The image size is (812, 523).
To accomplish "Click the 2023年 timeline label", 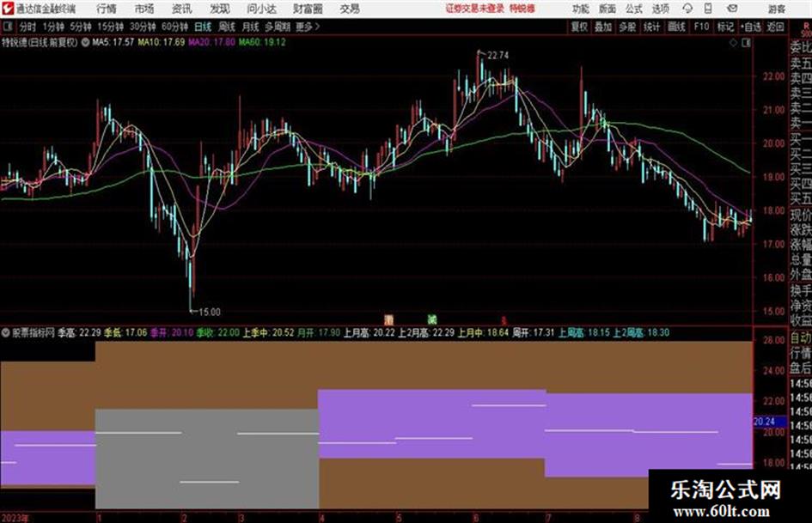I will pyautogui.click(x=15, y=518).
